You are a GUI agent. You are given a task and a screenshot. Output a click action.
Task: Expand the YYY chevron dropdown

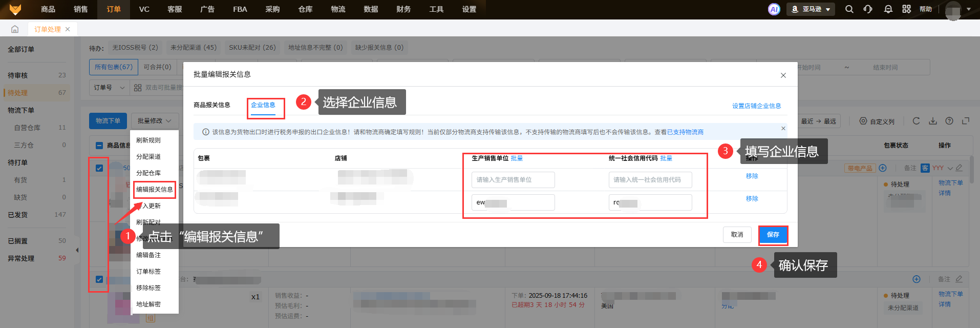pyautogui.click(x=950, y=168)
